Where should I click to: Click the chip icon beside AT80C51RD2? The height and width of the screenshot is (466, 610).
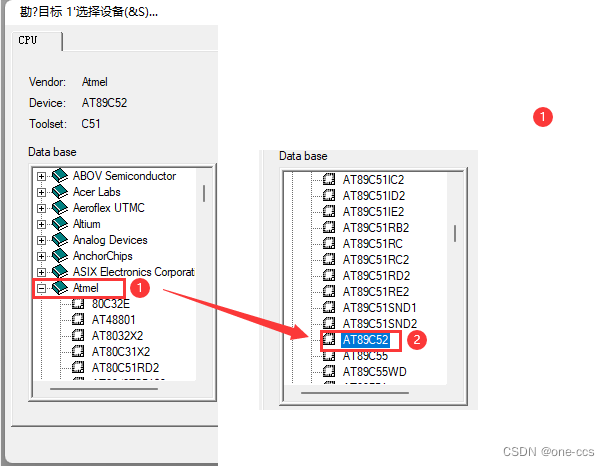[78, 367]
